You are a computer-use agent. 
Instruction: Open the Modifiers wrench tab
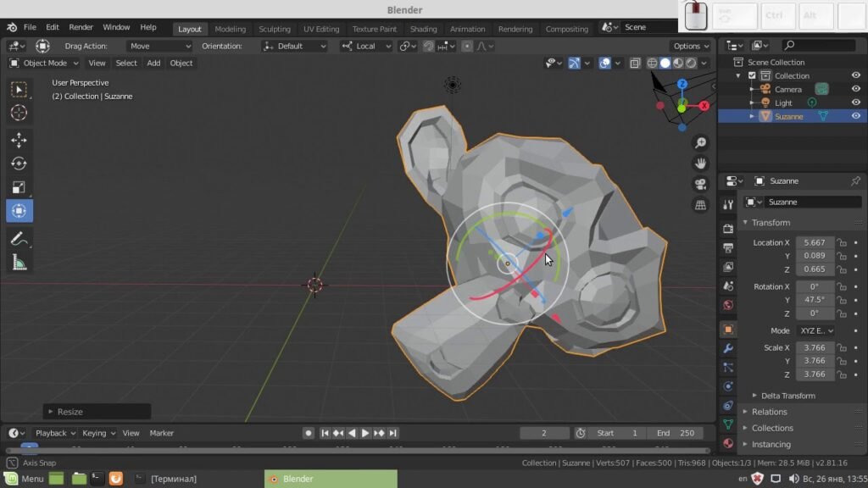pyautogui.click(x=728, y=348)
